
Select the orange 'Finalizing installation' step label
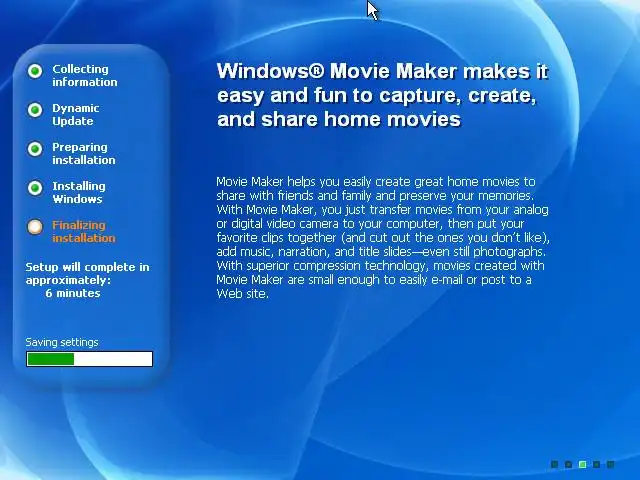84,231
